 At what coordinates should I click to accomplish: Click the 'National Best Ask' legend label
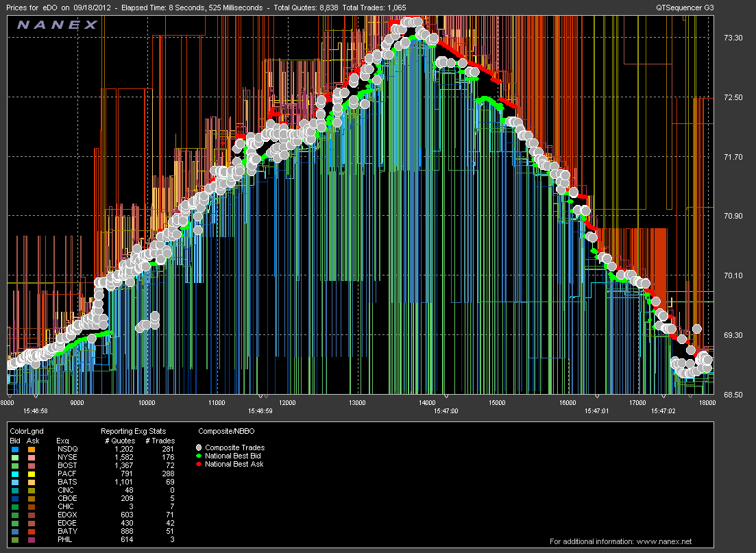click(234, 464)
